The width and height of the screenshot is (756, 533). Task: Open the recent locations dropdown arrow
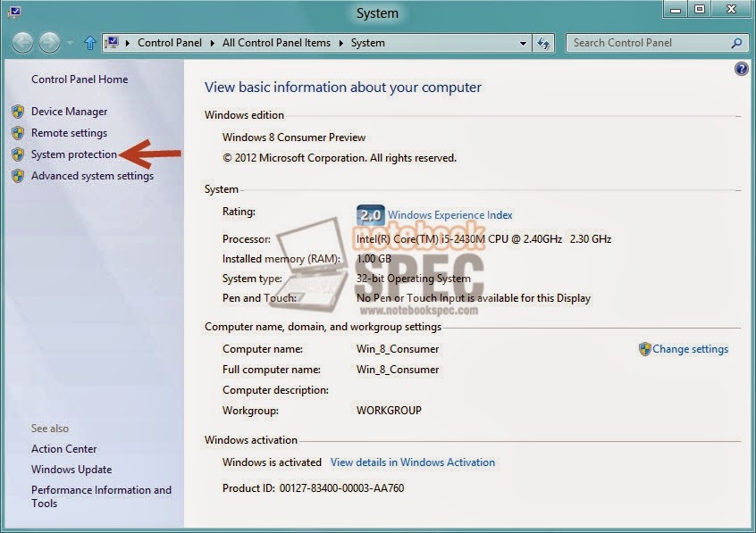71,43
